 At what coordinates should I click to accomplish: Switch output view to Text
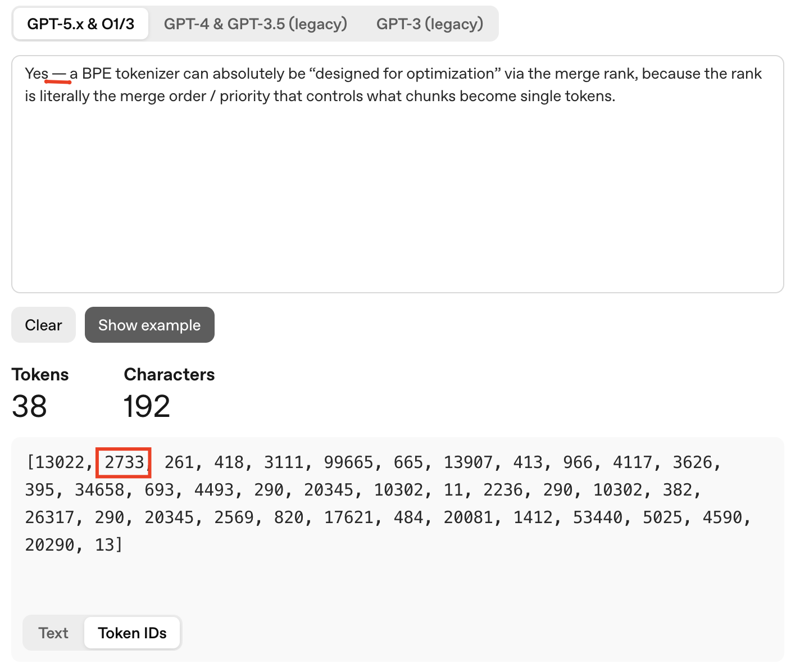point(53,633)
